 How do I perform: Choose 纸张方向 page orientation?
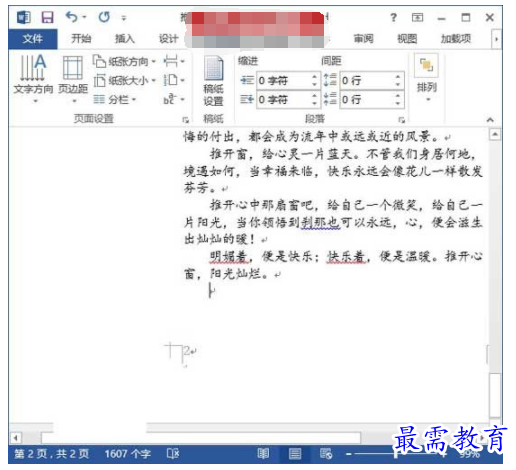pos(124,61)
